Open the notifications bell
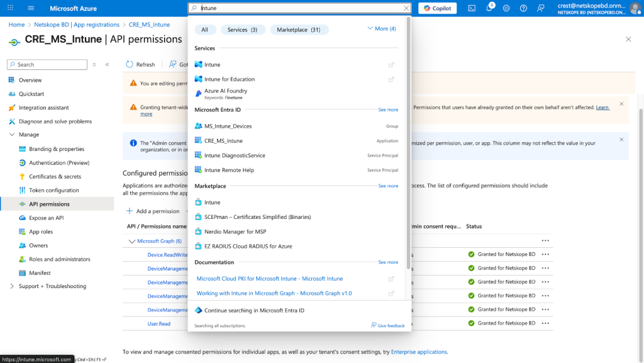The width and height of the screenshot is (644, 363). point(489,8)
